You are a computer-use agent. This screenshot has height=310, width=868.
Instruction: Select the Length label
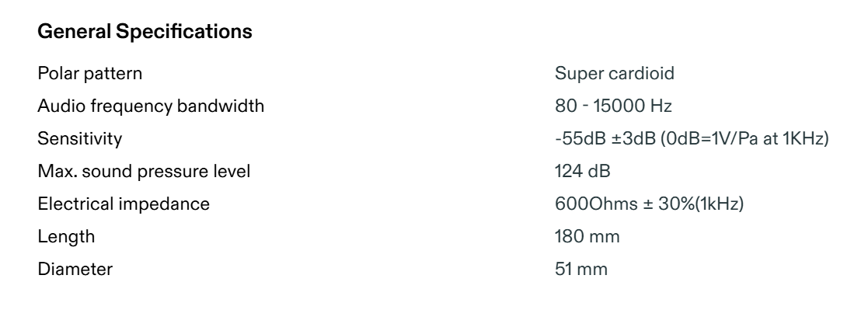click(x=66, y=236)
